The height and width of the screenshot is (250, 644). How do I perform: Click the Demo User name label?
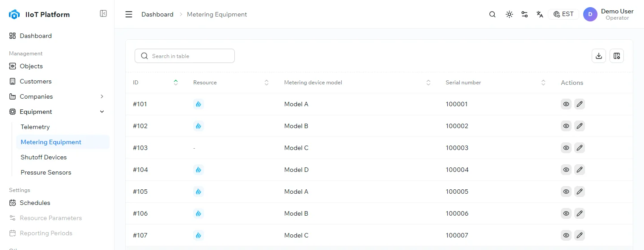pos(617,11)
